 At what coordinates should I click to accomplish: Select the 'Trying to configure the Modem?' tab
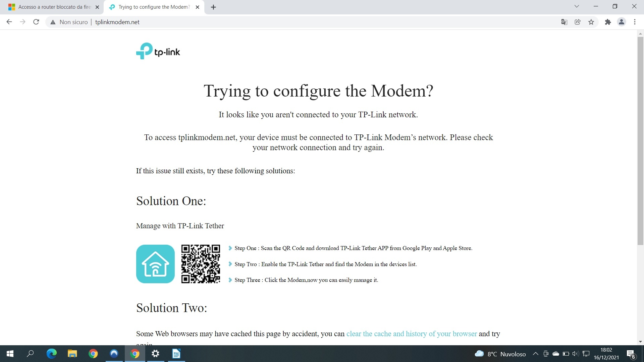point(154,7)
